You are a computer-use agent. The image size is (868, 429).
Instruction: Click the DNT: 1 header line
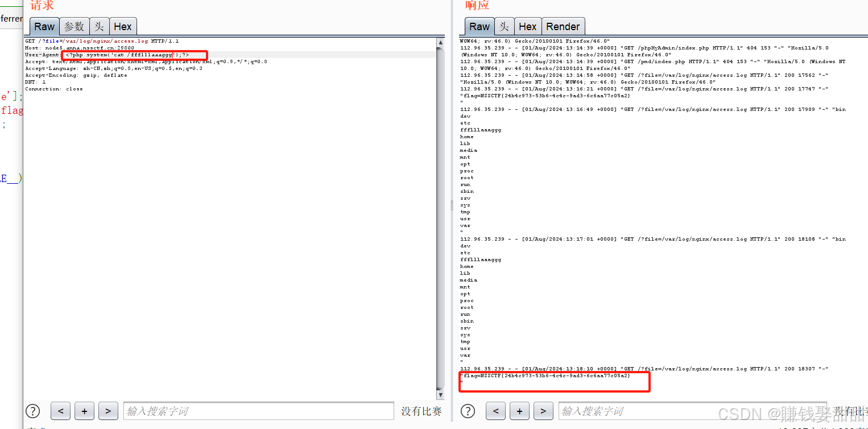click(x=35, y=82)
